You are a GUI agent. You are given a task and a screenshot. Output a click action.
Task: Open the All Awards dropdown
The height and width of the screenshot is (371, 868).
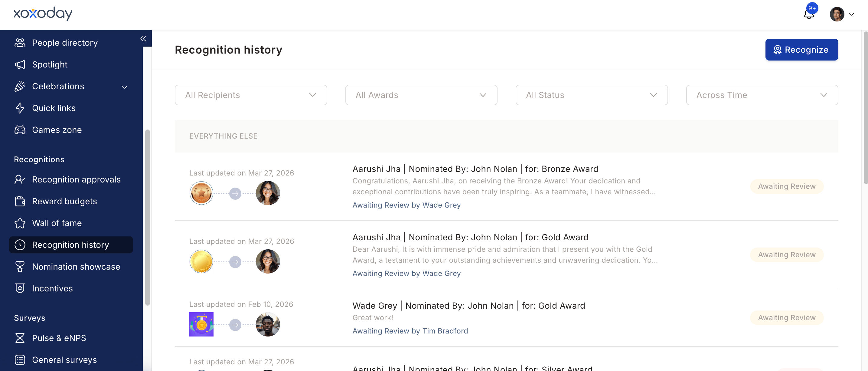click(x=421, y=95)
